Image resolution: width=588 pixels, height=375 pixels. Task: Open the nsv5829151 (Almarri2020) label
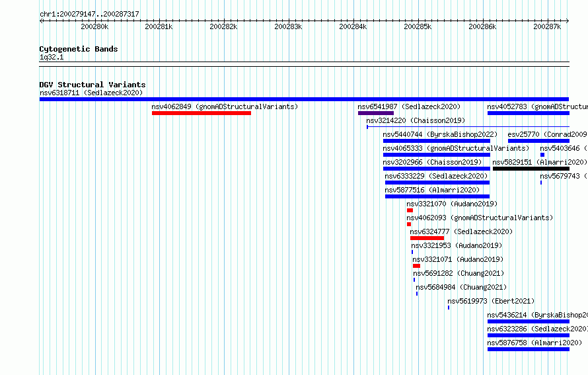tap(540, 162)
